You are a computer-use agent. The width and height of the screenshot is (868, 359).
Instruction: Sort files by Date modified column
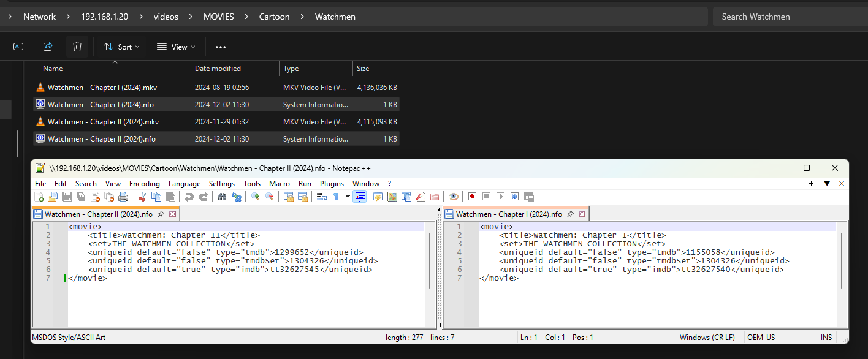click(218, 69)
